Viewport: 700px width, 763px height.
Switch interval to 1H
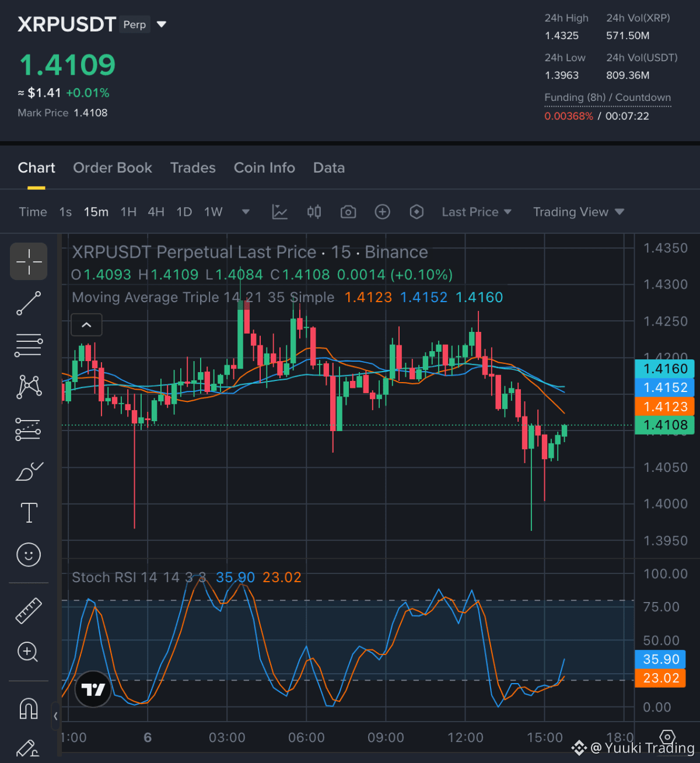click(x=128, y=212)
